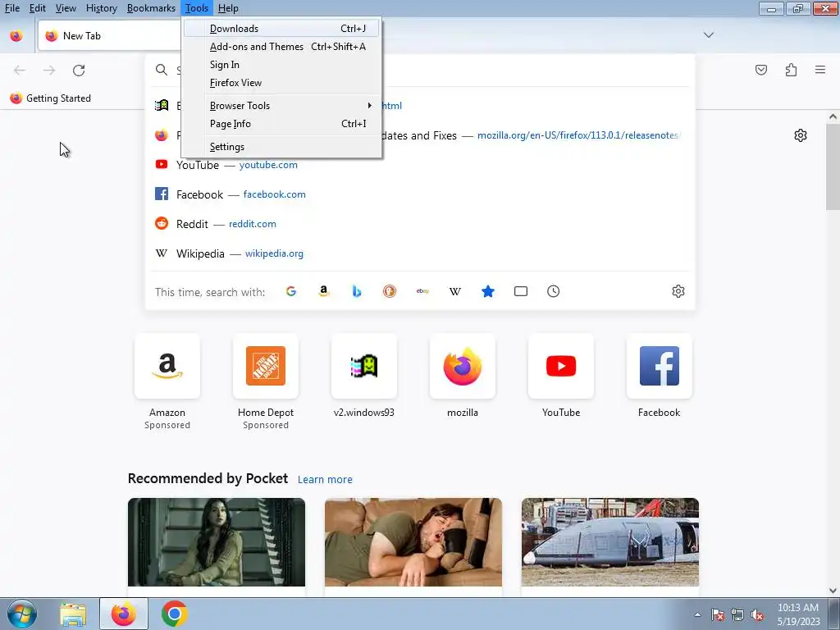Select the Wikipedia suggestion wikipedia.org
Viewport: 840px width, 630px height.
click(420, 253)
